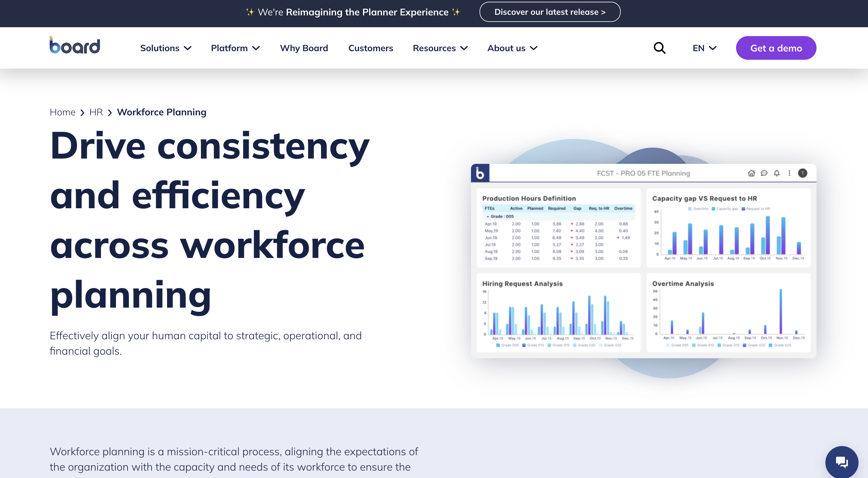This screenshot has height=478, width=868.
Task: Click Discover our latest release button
Action: (550, 12)
